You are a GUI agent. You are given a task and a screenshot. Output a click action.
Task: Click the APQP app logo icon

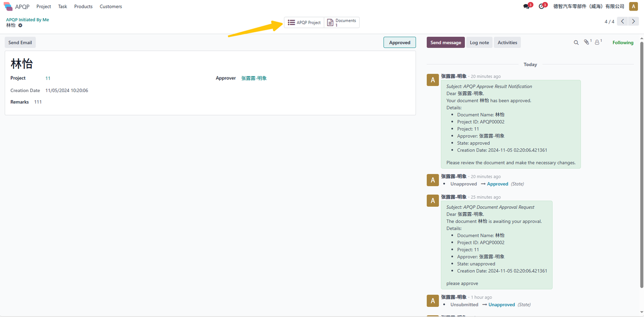[x=8, y=7]
